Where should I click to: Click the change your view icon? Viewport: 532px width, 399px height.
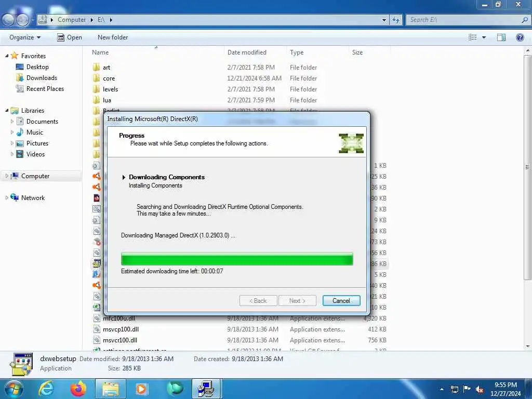pyautogui.click(x=473, y=37)
